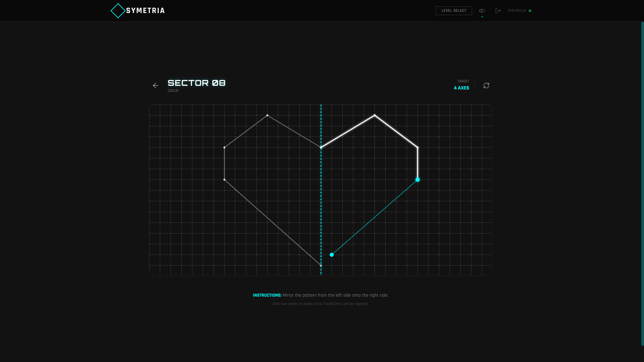Click the logout exit icon
The height and width of the screenshot is (362, 644).
498,11
